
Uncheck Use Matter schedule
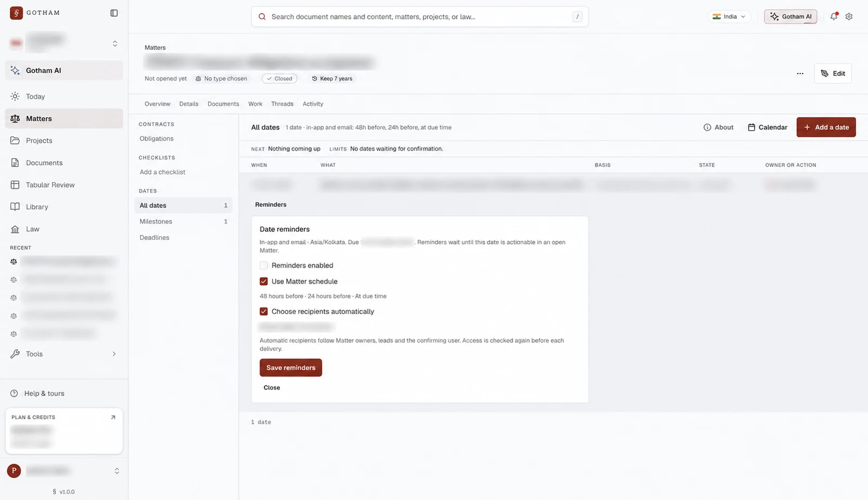tap(264, 281)
